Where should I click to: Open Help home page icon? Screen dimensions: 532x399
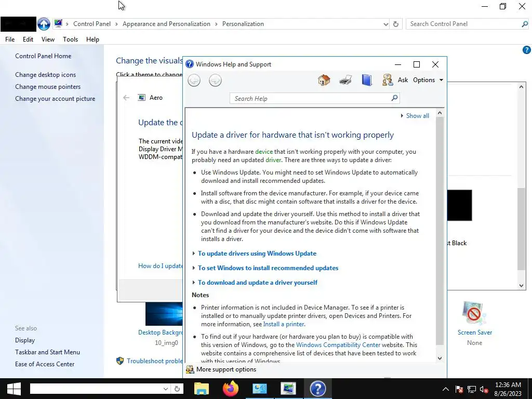[324, 80]
